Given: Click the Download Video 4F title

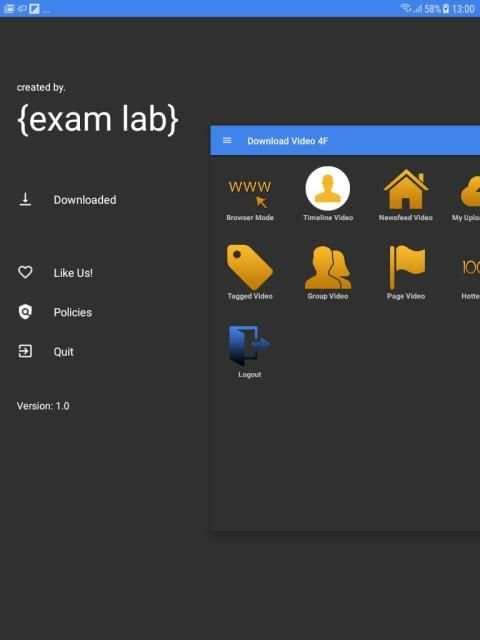Looking at the screenshot, I should point(287,141).
